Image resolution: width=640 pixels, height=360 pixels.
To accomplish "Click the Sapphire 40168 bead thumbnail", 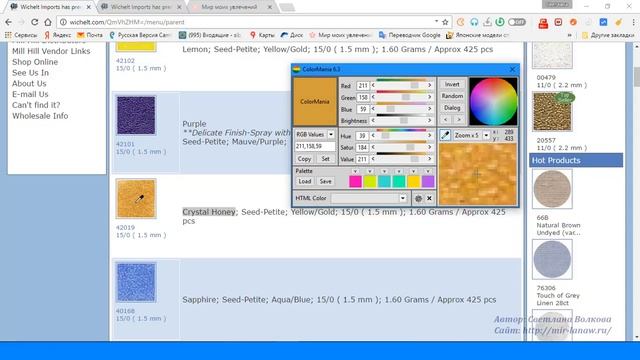I will (136, 282).
